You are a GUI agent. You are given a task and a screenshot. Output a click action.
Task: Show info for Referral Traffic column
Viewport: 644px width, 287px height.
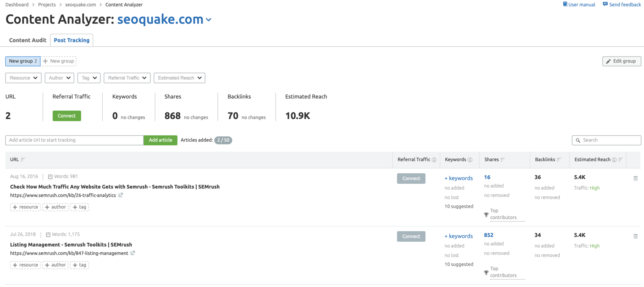pyautogui.click(x=434, y=160)
